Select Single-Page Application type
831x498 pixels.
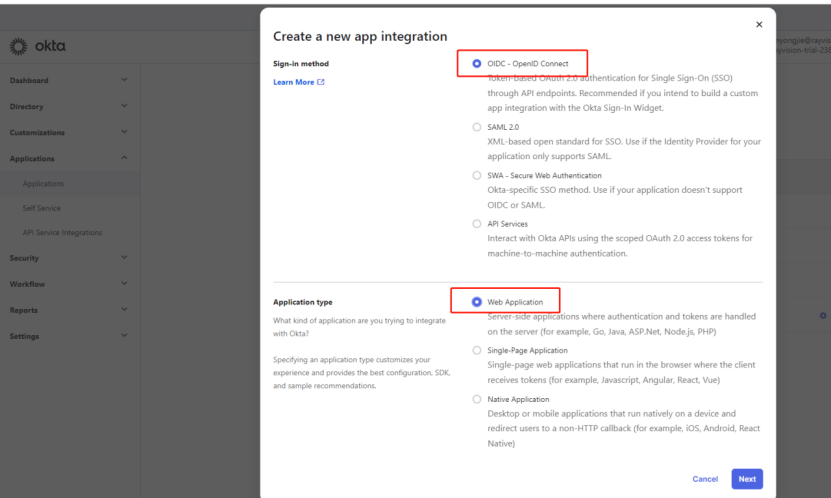tap(477, 350)
